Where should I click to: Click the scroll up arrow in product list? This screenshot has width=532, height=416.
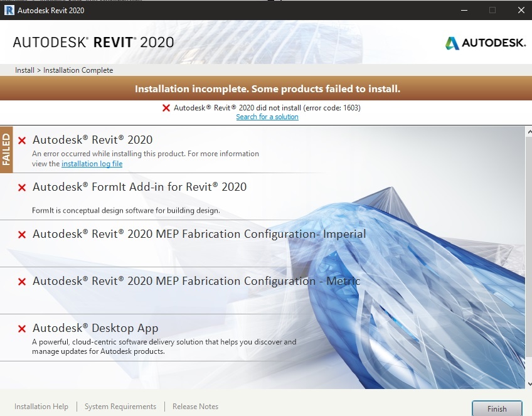[529, 132]
